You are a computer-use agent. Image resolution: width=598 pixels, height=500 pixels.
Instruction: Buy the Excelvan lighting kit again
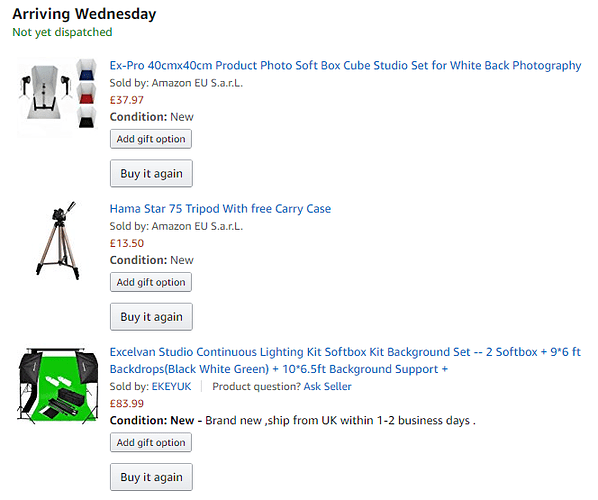pos(151,477)
